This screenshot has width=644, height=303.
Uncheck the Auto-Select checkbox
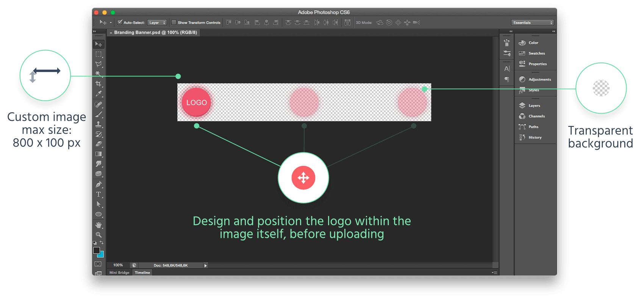120,22
